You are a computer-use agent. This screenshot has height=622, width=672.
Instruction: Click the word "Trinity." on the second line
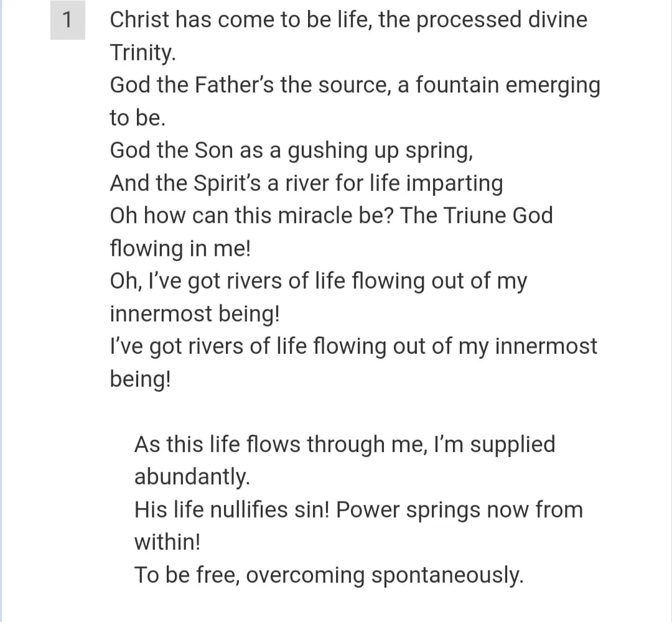tap(142, 53)
